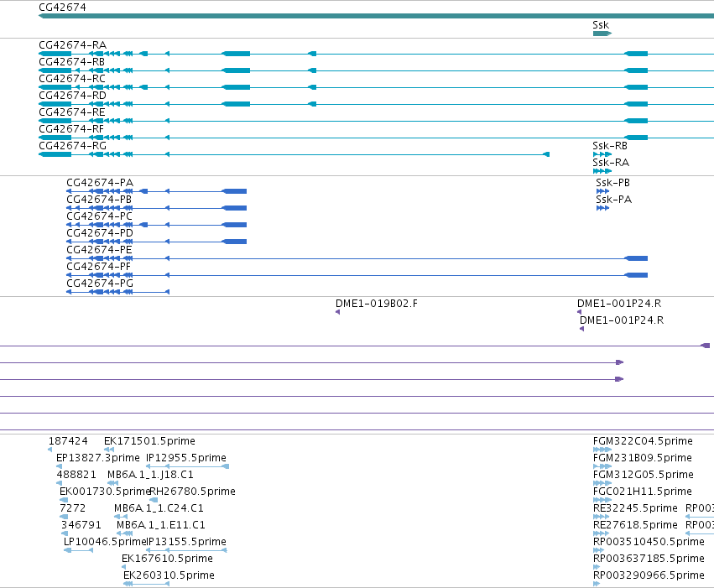Click the RE27618.5prime label

tap(635, 525)
